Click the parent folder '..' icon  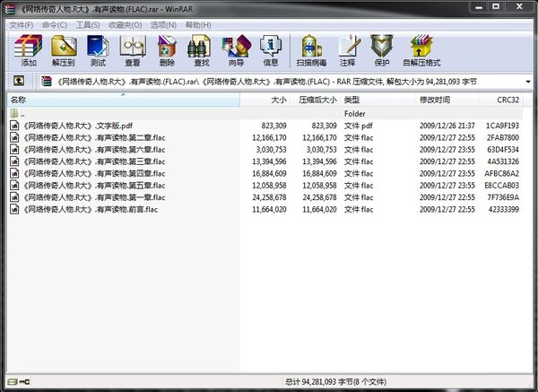14,113
